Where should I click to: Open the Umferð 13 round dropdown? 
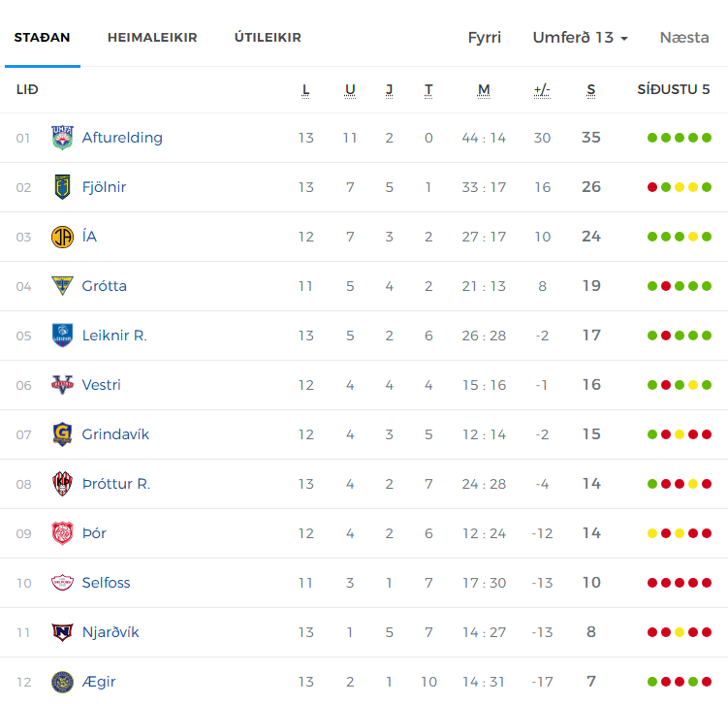pyautogui.click(x=580, y=37)
